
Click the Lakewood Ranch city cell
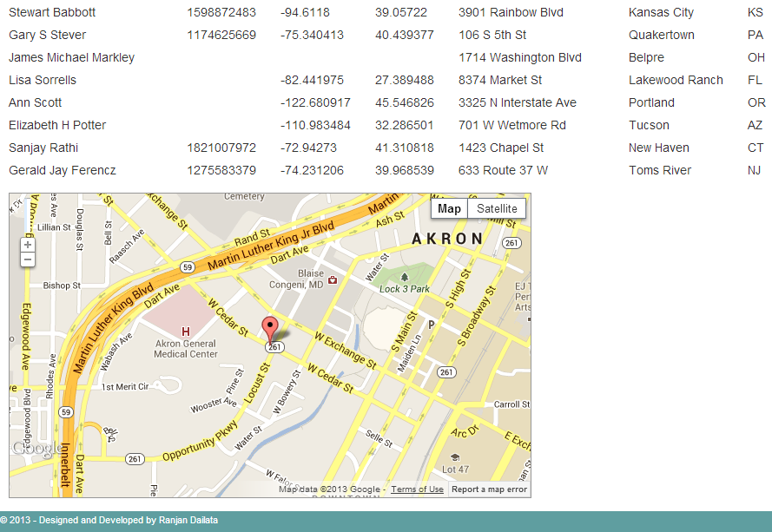click(676, 80)
